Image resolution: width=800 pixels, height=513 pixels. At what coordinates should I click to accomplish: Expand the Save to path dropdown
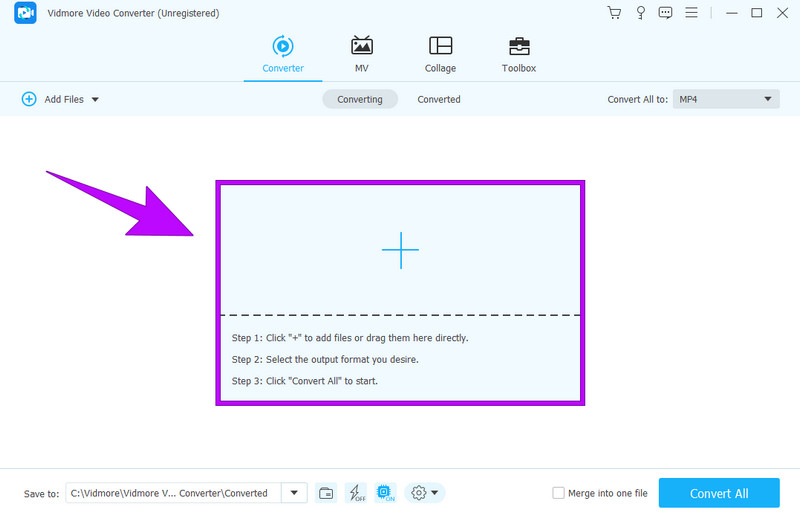(294, 493)
